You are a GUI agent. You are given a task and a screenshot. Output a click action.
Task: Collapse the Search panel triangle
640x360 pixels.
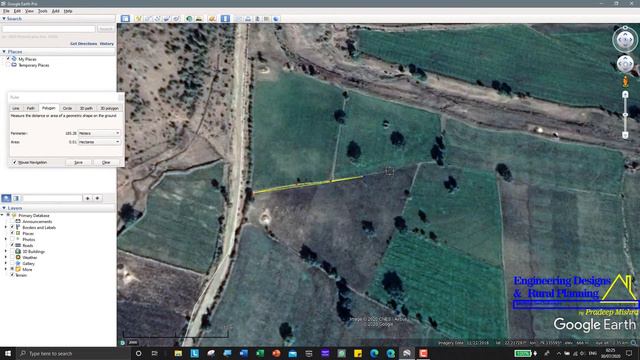pyautogui.click(x=4, y=19)
